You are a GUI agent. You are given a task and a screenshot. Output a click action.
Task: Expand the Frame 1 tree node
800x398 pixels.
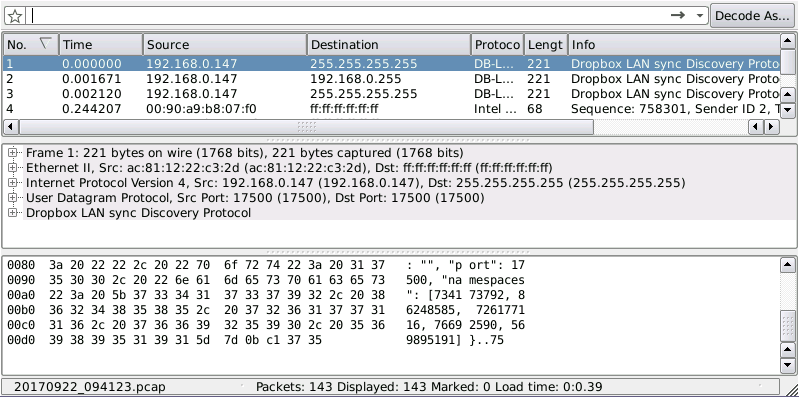(13, 153)
